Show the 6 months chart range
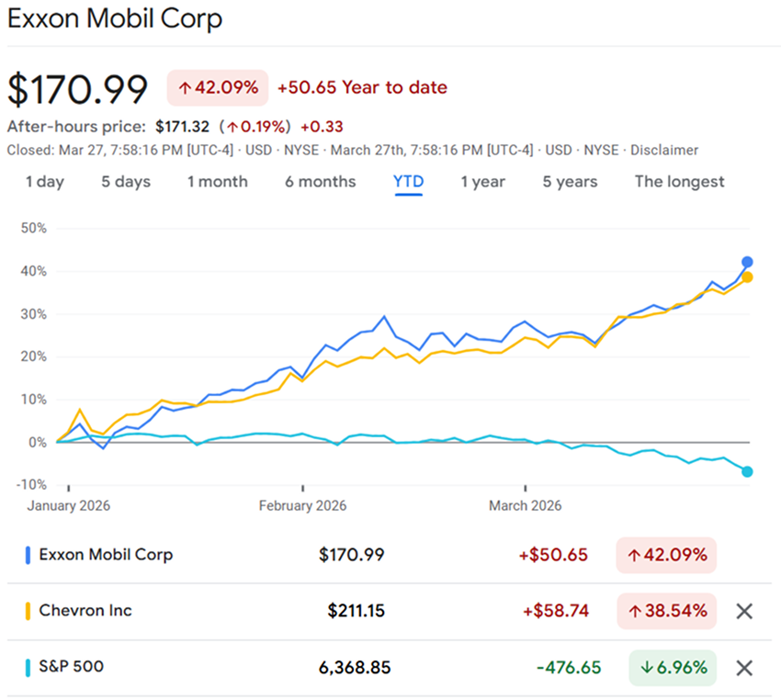 click(320, 182)
